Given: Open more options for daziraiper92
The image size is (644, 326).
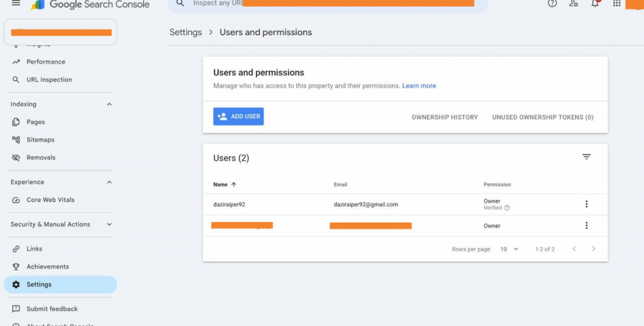Looking at the screenshot, I should (x=587, y=204).
